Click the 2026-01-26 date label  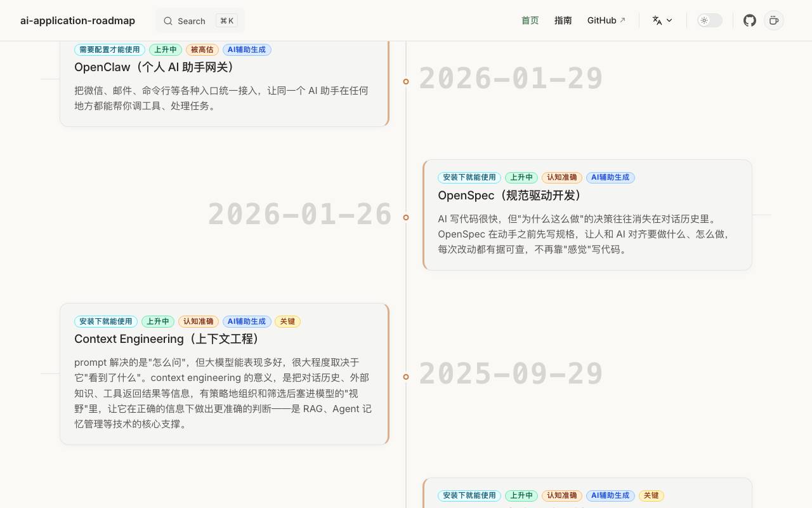coord(300,215)
